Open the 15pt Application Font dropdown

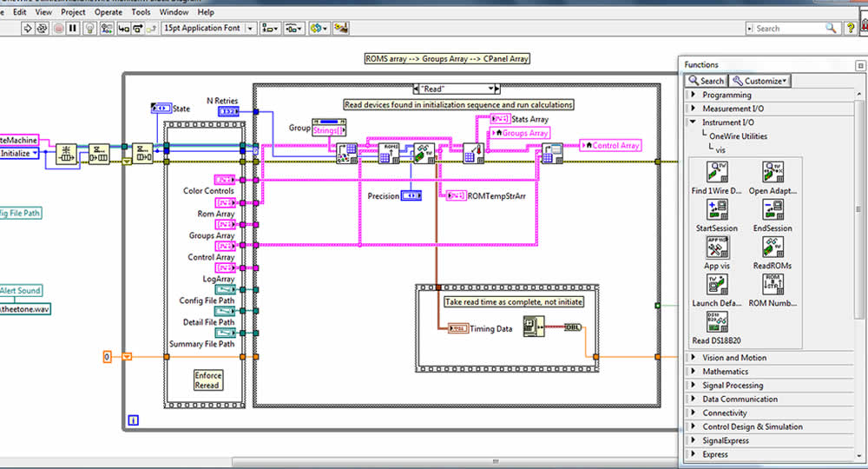coord(208,29)
